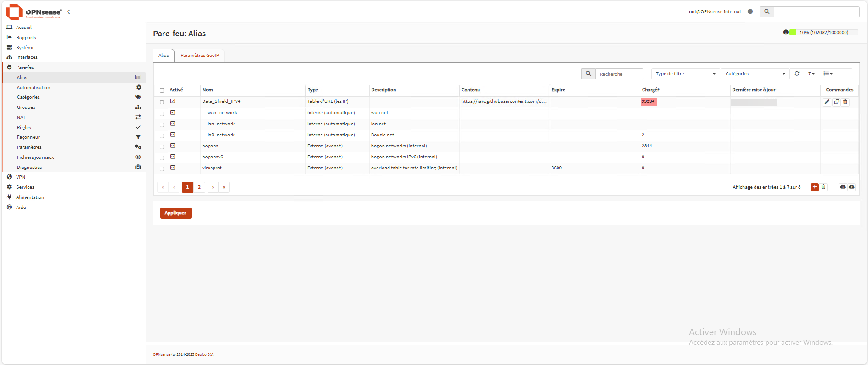Click the upload aliases cloud icon
Image resolution: width=868 pixels, height=365 pixels.
pyautogui.click(x=851, y=187)
